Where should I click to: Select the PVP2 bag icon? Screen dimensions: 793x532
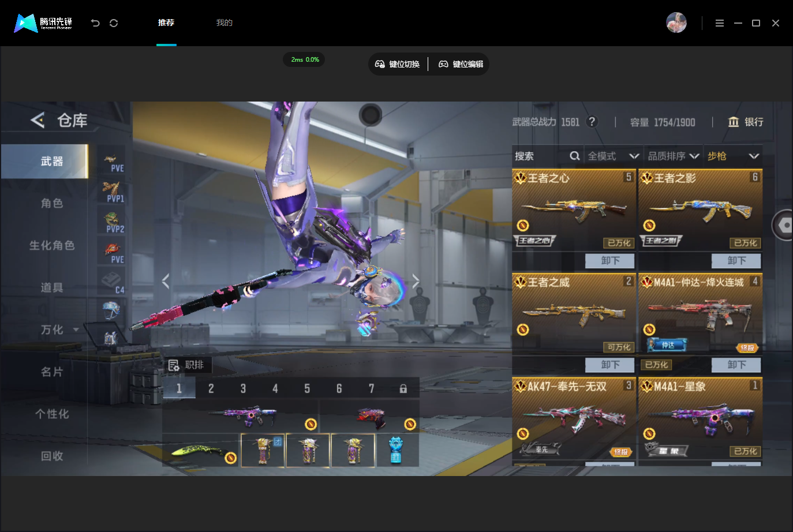(x=111, y=222)
